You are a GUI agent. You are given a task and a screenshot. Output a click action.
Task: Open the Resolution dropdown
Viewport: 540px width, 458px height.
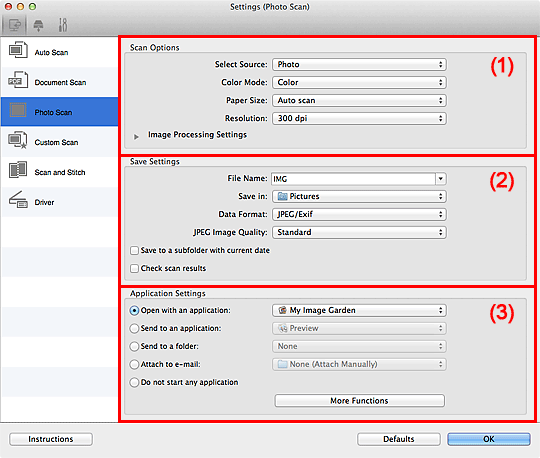click(359, 118)
